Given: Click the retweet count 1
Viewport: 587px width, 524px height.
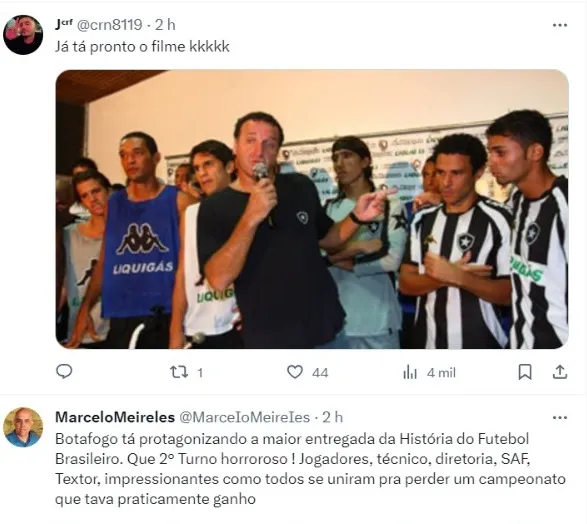Looking at the screenshot, I should point(200,373).
